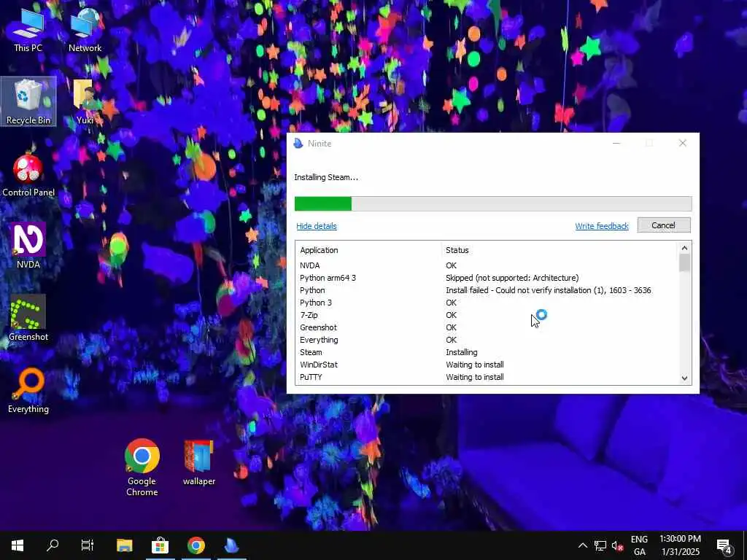Click the details list scroll down arrow
The height and width of the screenshot is (560, 747).
point(684,378)
